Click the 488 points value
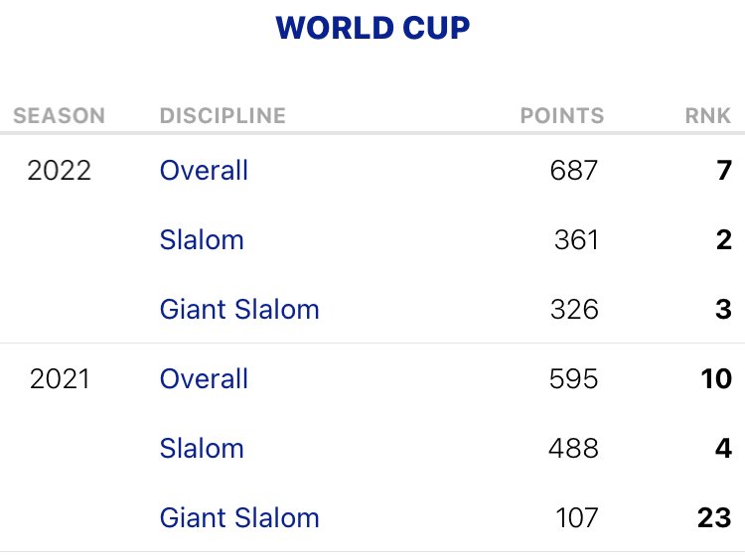 click(573, 448)
